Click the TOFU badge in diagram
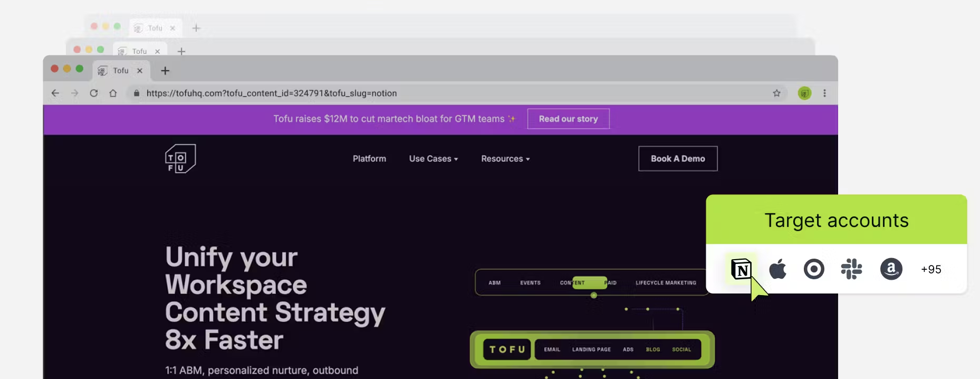This screenshot has width=980, height=379. tap(507, 349)
